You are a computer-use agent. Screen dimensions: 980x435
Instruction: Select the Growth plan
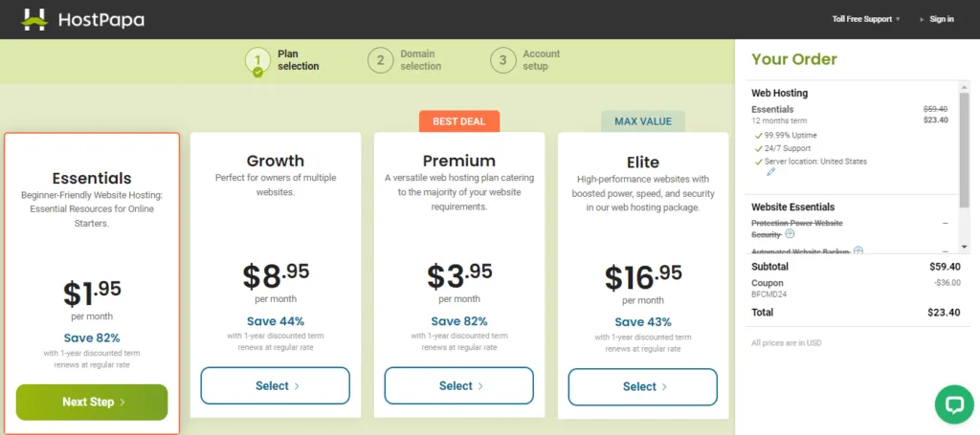click(x=275, y=386)
